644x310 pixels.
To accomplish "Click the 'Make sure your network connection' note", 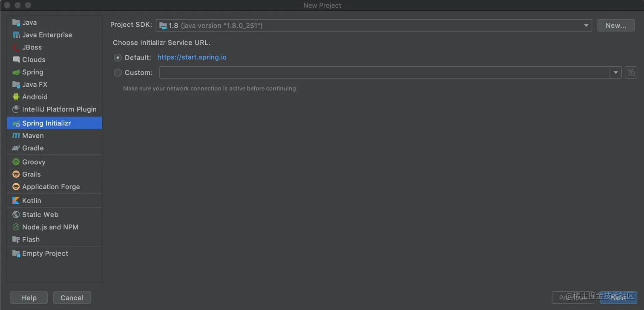I will coord(210,88).
